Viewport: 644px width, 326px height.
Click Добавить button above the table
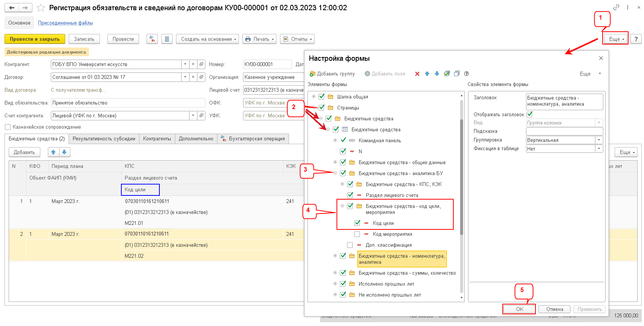24,152
